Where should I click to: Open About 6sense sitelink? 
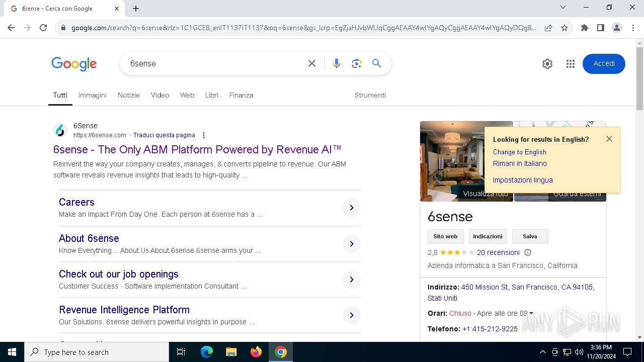[89, 238]
